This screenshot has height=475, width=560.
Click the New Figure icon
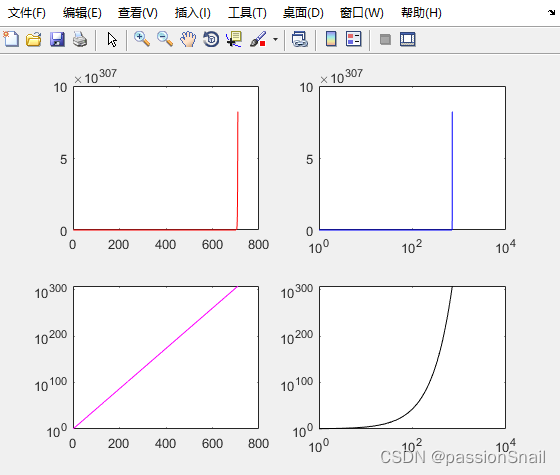tap(11, 39)
